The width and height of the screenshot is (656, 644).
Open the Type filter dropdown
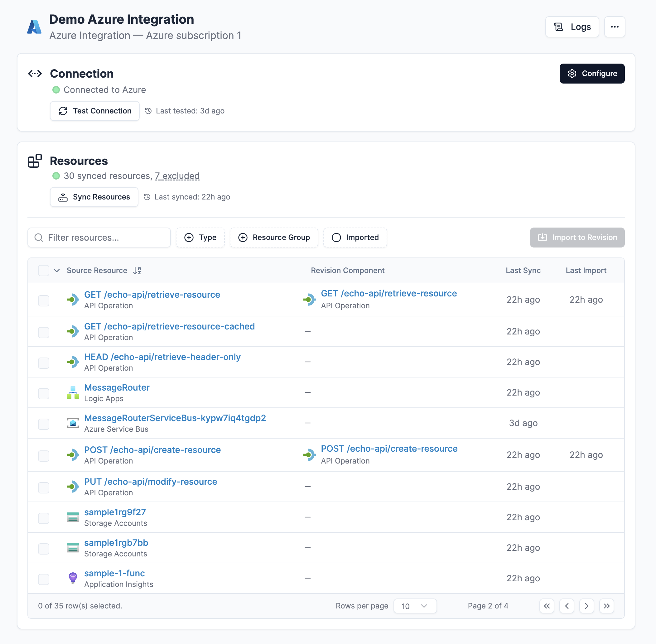coord(200,238)
